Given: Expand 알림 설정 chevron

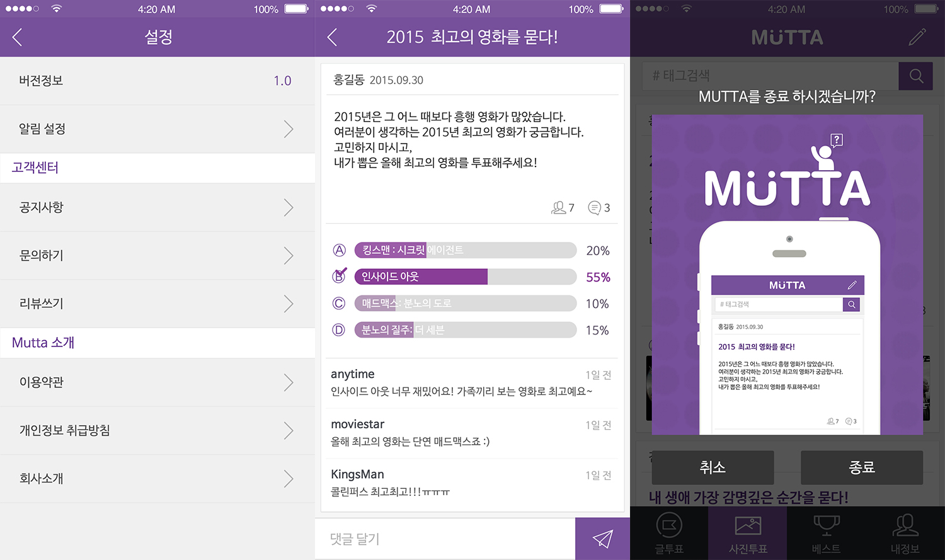Looking at the screenshot, I should (x=288, y=129).
